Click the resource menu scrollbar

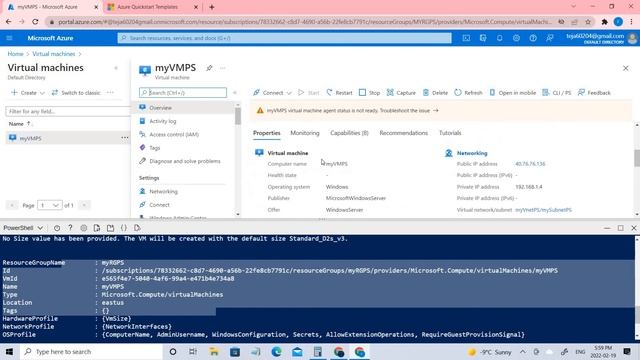238,116
